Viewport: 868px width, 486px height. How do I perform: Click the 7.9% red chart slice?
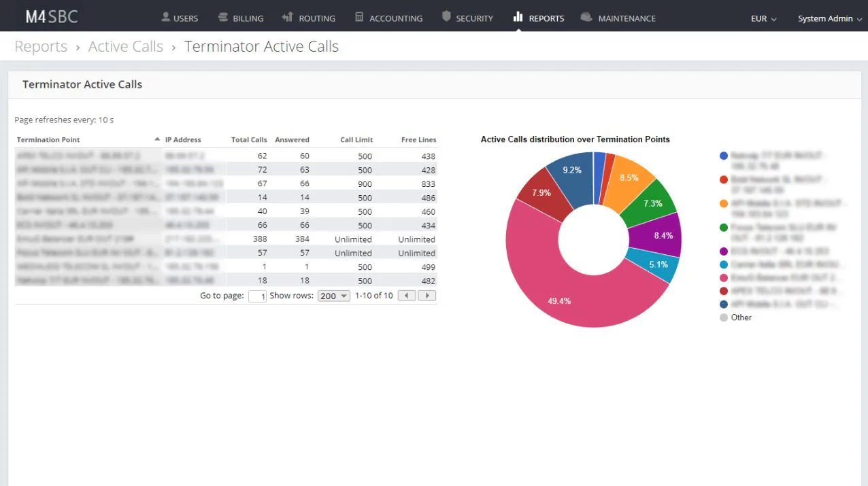coord(541,193)
